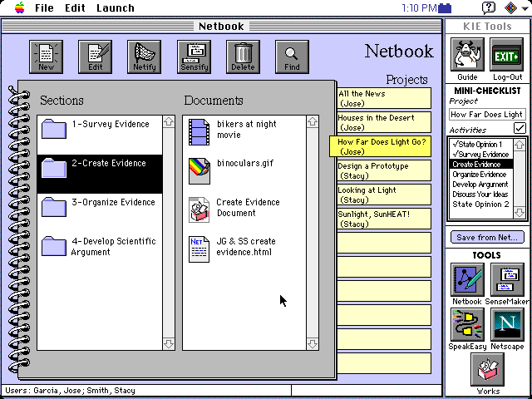The image size is (532, 399).
Task: Click the Sections list scroll down arrow
Action: (169, 343)
